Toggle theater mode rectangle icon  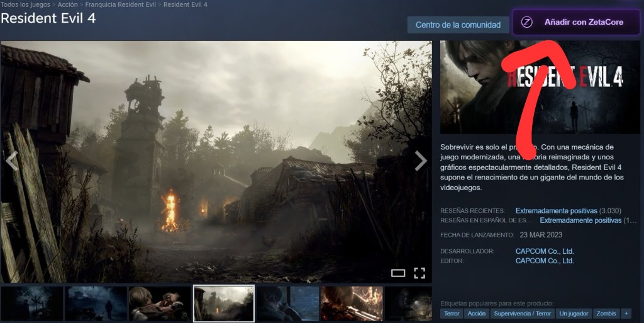(x=398, y=273)
